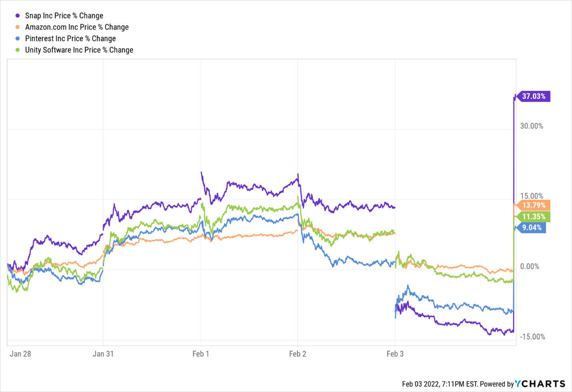Click the orange Amazon.com legend dot
This screenshot has height=392, width=572.
coord(18,27)
